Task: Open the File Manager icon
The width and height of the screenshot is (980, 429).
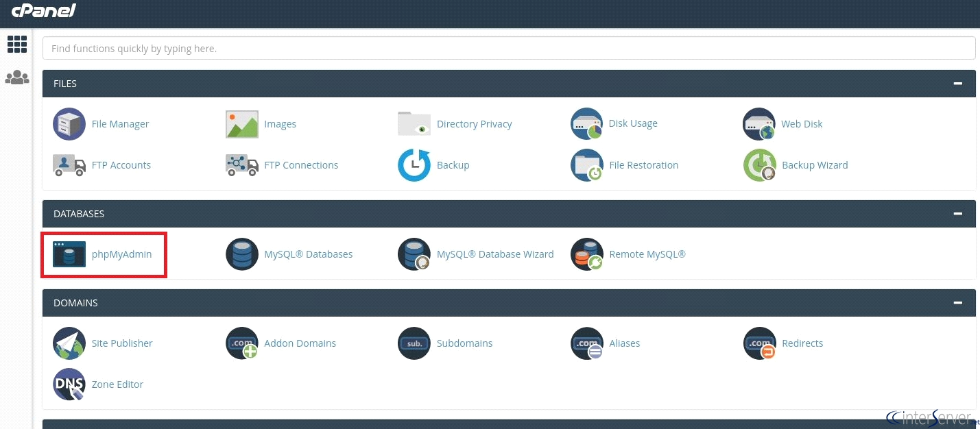Action: point(69,123)
